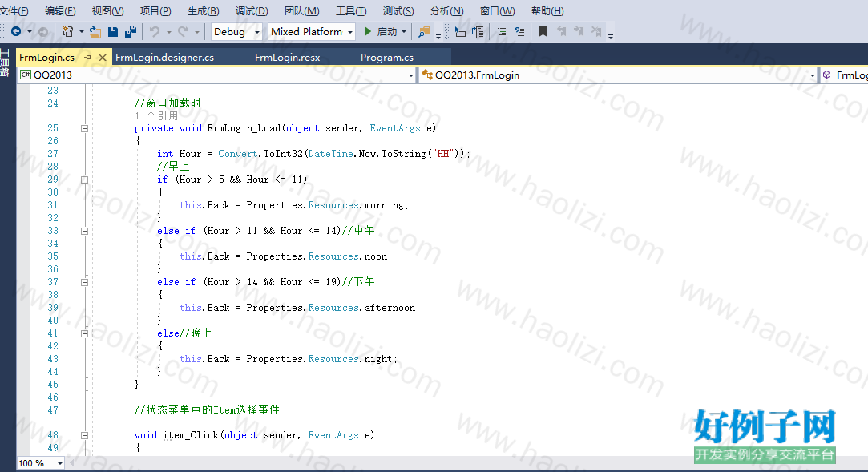Viewport: 868px width, 472px height.
Task: Click the Undo arrow icon
Action: [155, 31]
